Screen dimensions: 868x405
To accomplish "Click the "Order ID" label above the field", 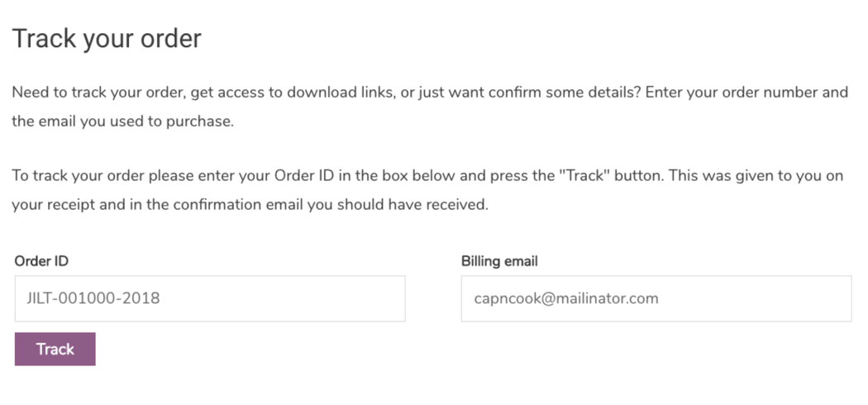I will click(41, 261).
